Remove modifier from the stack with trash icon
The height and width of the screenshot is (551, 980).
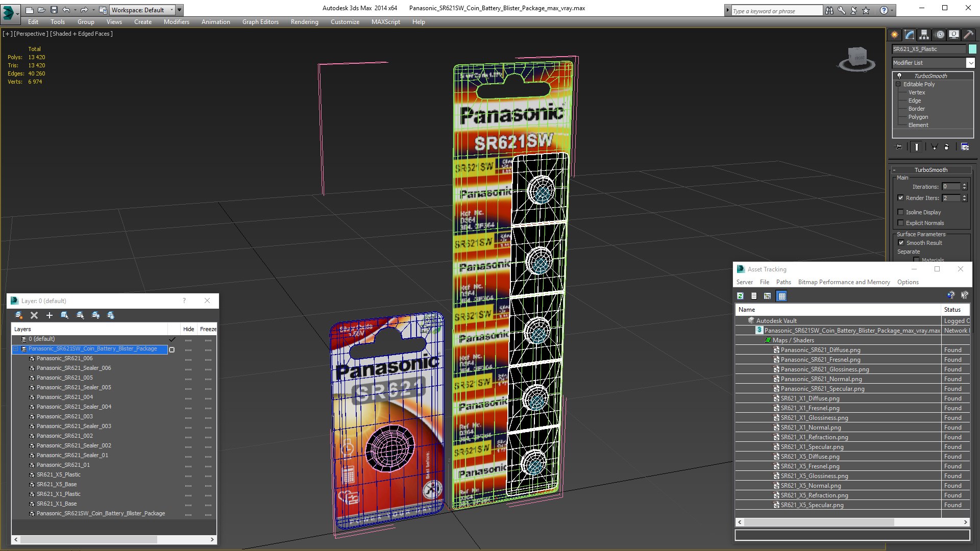pos(947,147)
